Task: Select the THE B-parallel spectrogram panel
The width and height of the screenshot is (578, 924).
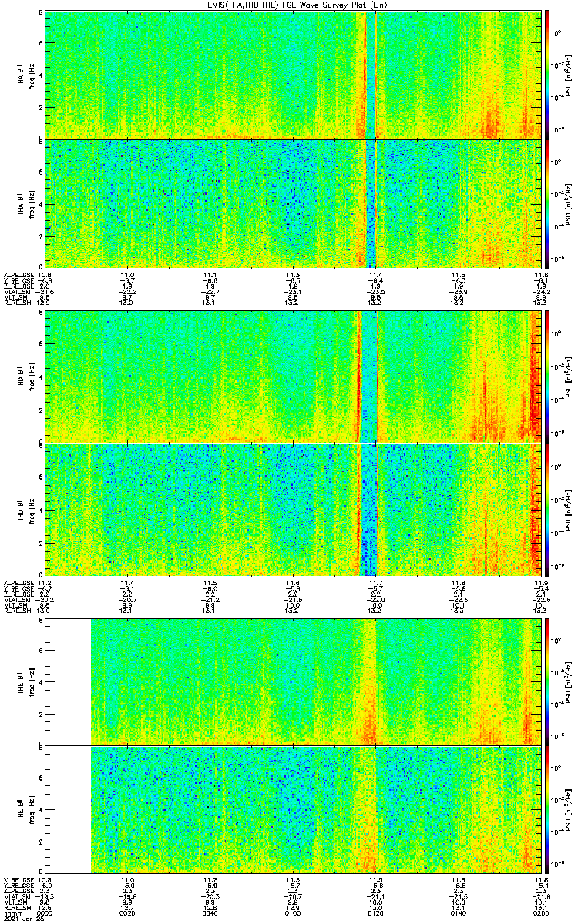Action: coord(293,810)
